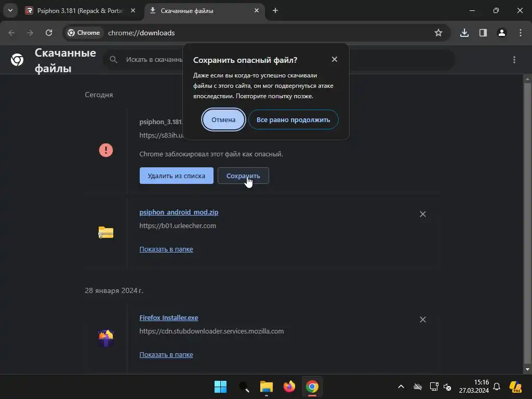Click the Firefox installer file icon
The image size is (532, 399).
(x=106, y=338)
